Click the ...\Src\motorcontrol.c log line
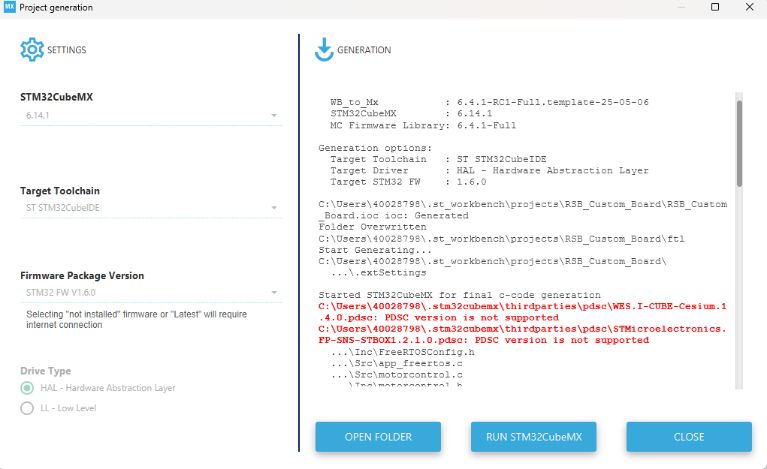Viewport: 767px width, 469px height. point(397,375)
